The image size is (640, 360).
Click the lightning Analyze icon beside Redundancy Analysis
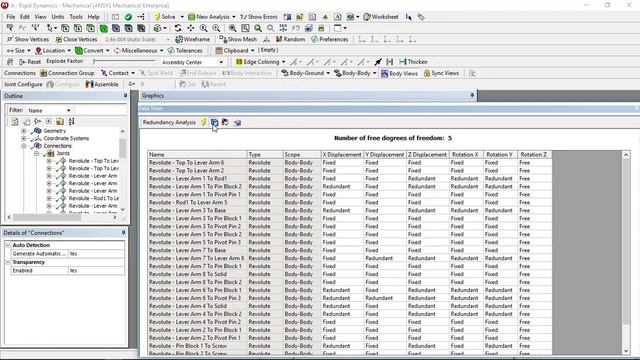203,122
